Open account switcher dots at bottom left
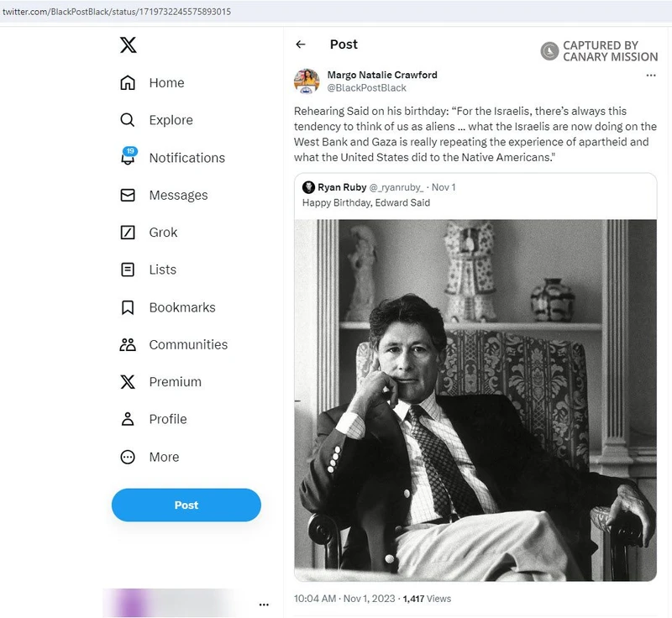This screenshot has height=618, width=672. [264, 605]
